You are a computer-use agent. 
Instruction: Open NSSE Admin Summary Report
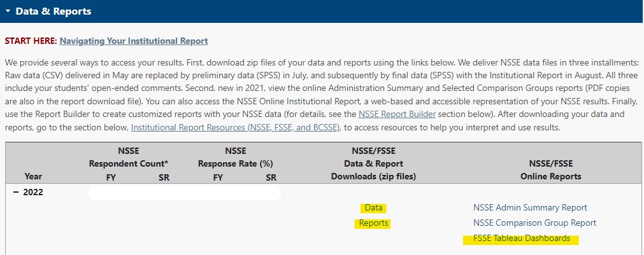tap(530, 208)
